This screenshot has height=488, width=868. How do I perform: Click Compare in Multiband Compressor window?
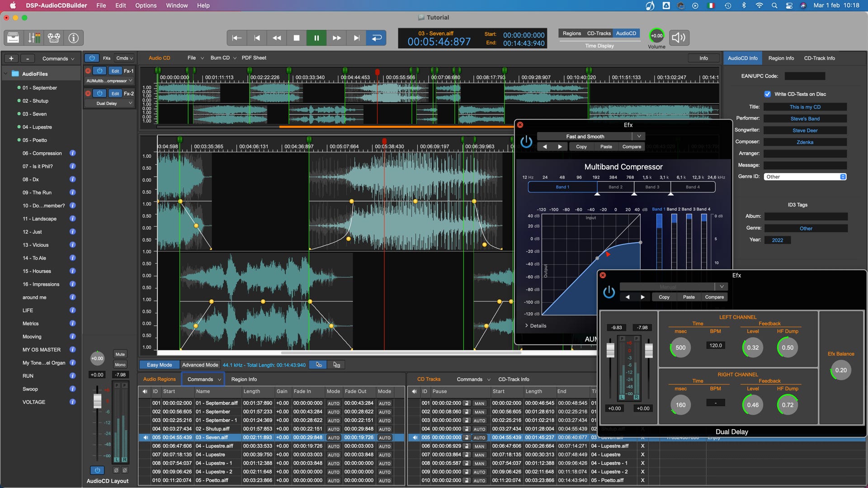click(x=632, y=147)
